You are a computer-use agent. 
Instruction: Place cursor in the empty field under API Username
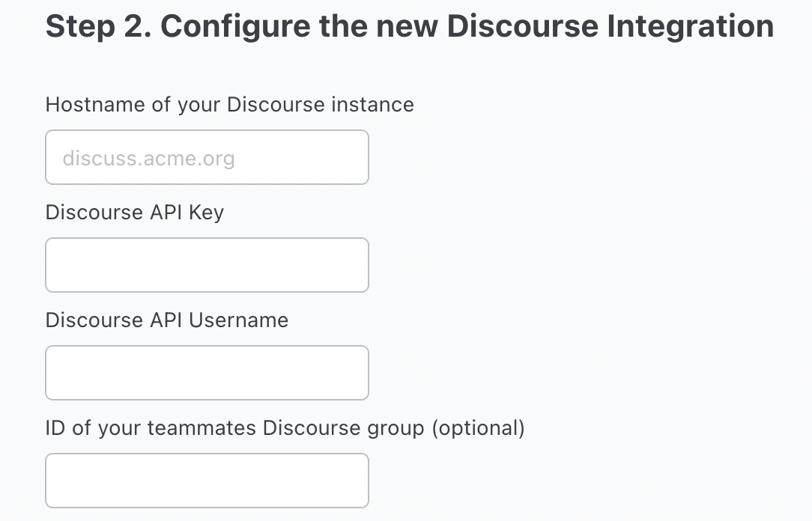coord(207,373)
